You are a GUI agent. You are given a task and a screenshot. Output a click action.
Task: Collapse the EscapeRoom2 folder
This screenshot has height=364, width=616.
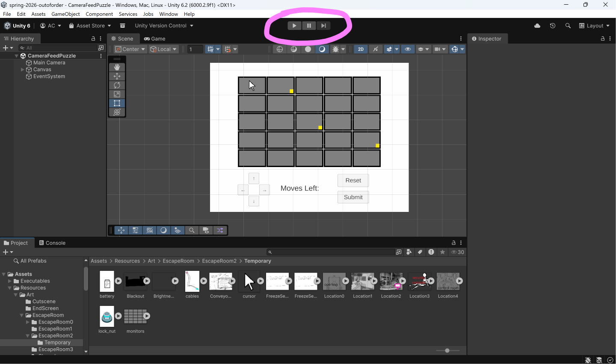point(28,336)
